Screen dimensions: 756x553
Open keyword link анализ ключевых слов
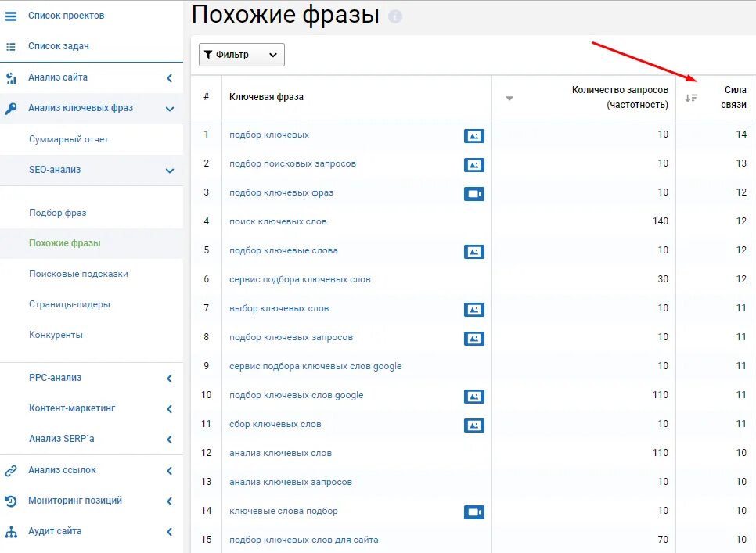(281, 453)
